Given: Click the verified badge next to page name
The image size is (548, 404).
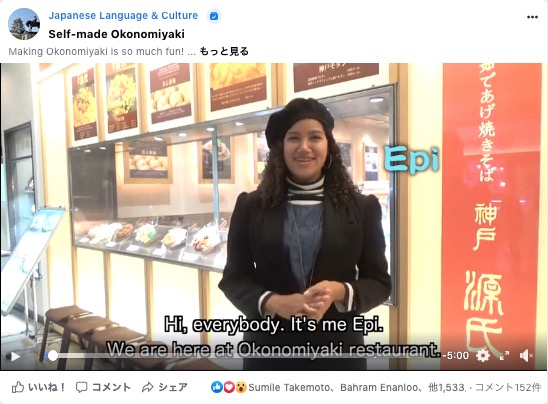Looking at the screenshot, I should pyautogui.click(x=214, y=16).
